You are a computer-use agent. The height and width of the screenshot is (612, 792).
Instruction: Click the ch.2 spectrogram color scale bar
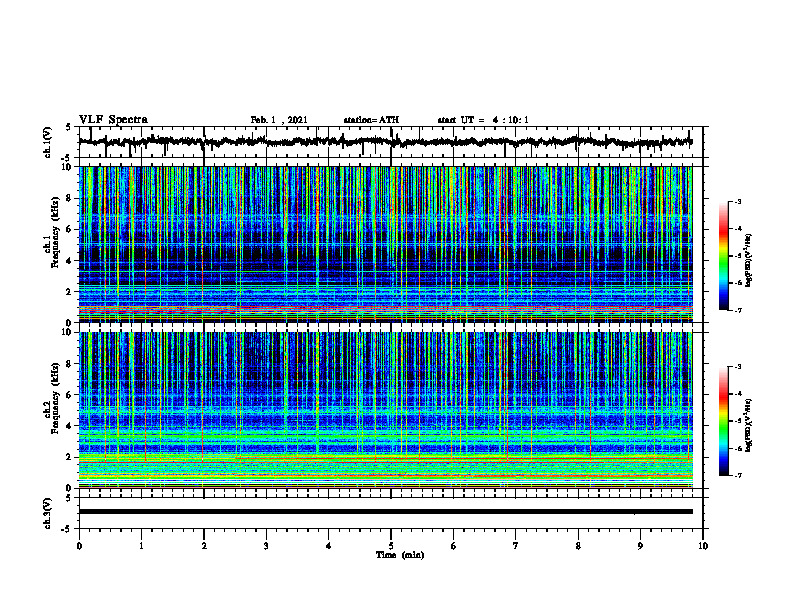pos(724,421)
